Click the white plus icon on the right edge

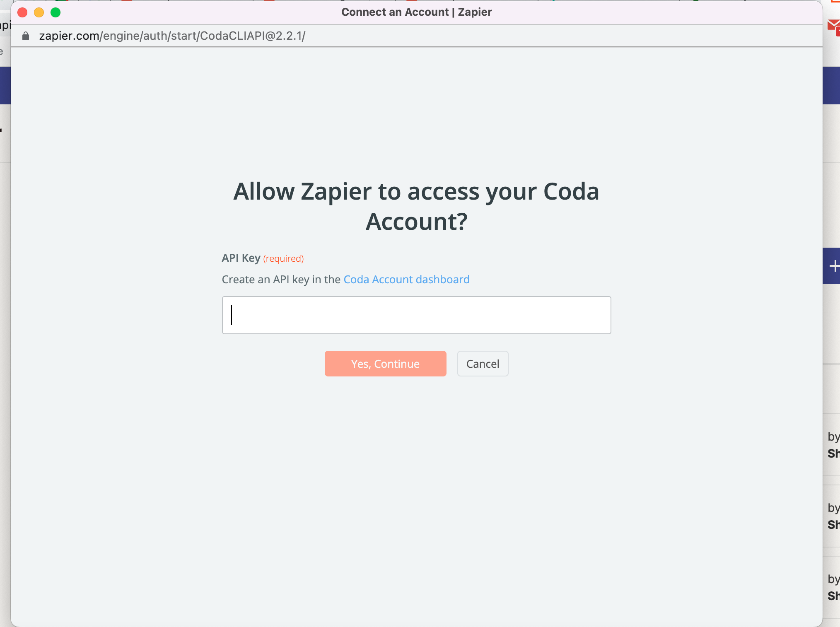[x=834, y=266]
